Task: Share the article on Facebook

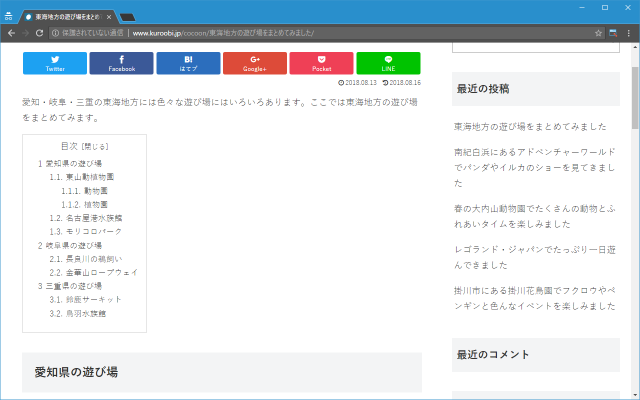Action: tap(121, 64)
